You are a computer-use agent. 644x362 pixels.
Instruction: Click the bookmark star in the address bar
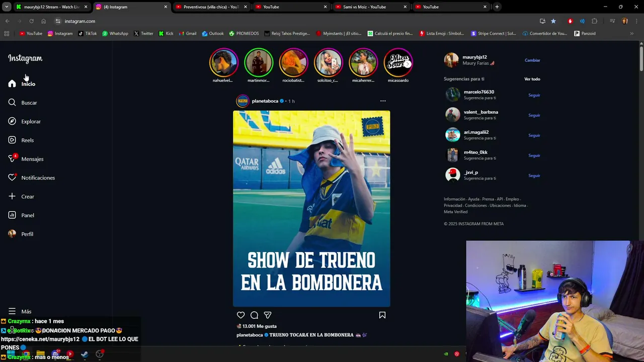(x=553, y=21)
